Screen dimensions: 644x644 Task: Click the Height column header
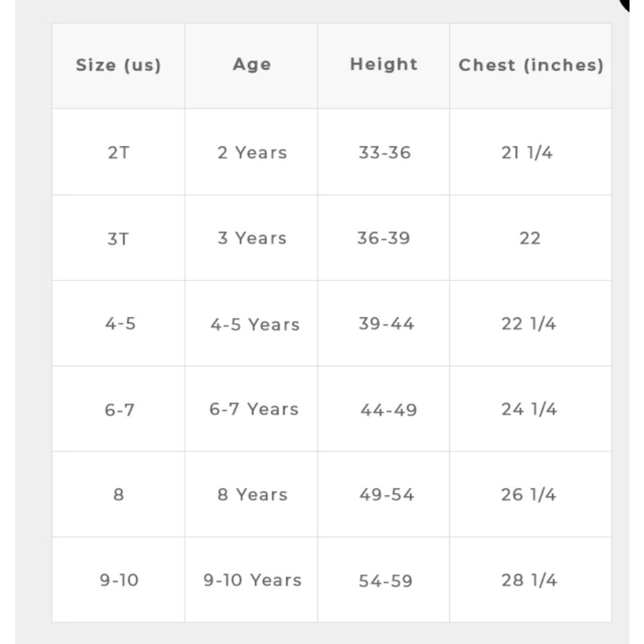pos(384,64)
